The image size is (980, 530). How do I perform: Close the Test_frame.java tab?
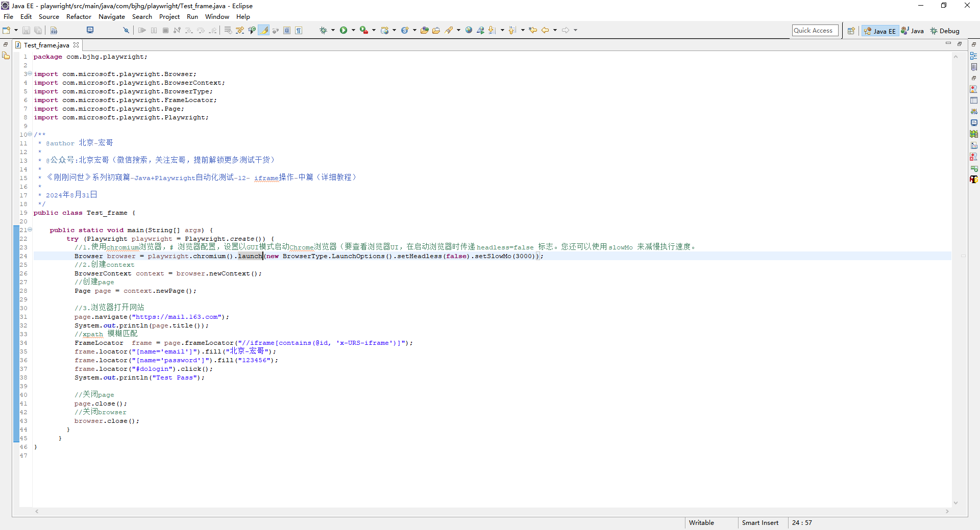click(x=76, y=45)
